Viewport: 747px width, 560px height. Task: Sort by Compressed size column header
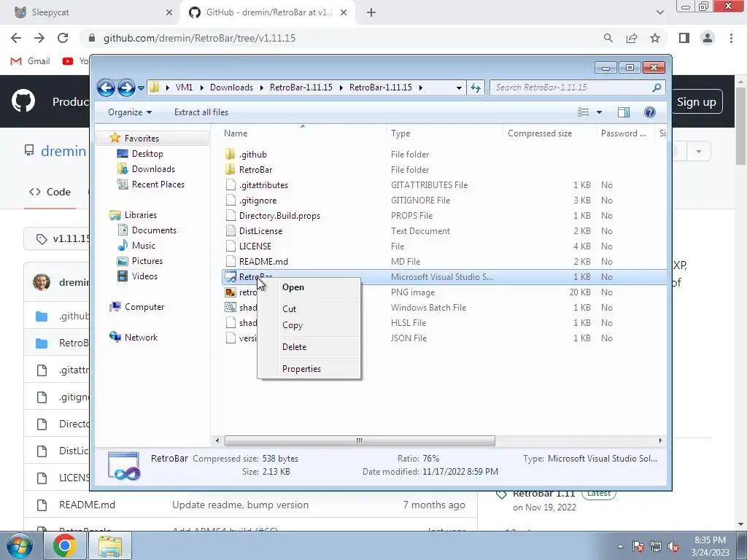coord(549,133)
